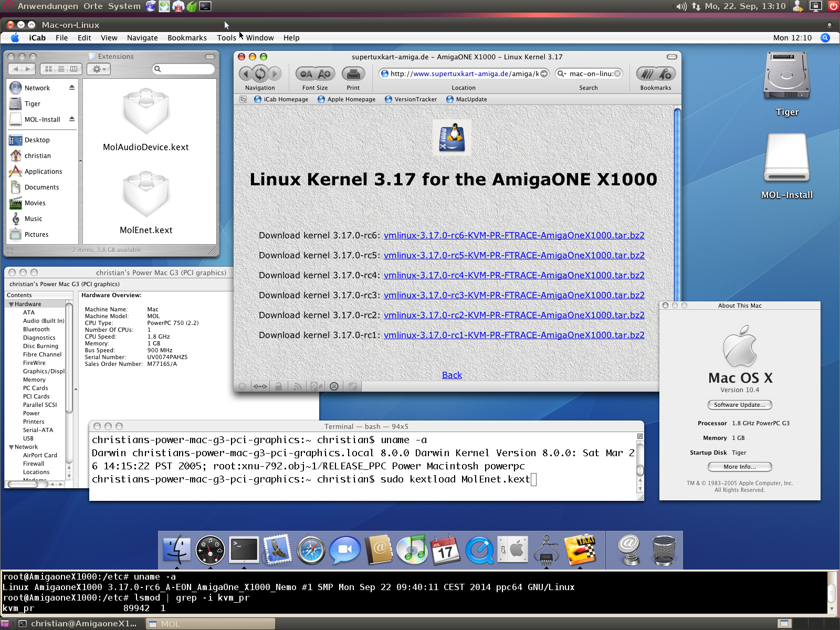Open the MolEnet.kext file icon
The image size is (840, 630).
[146, 195]
